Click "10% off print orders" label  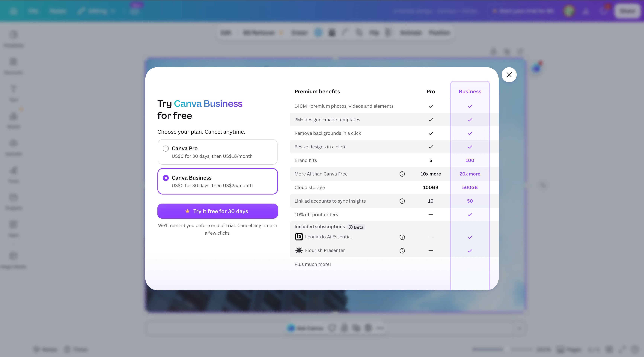point(316,214)
